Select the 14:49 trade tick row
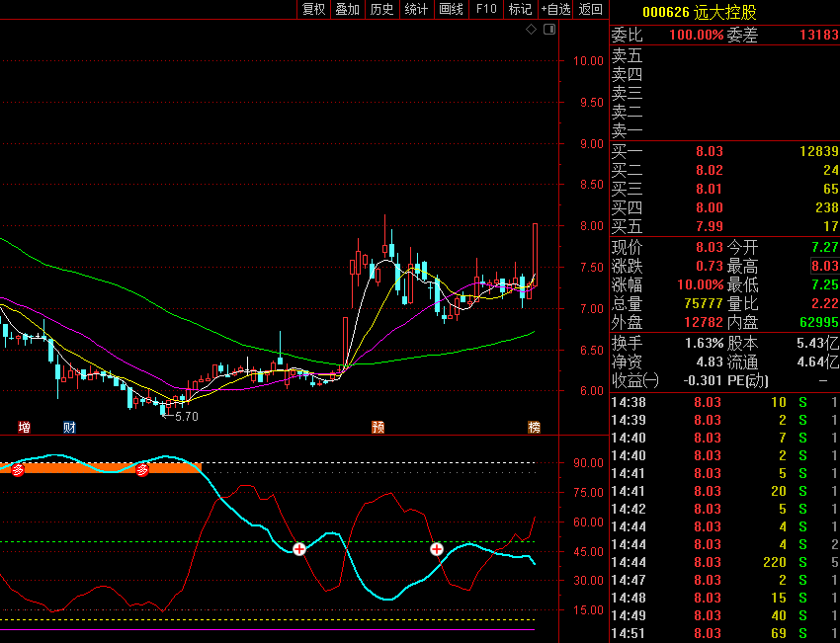 [724, 615]
